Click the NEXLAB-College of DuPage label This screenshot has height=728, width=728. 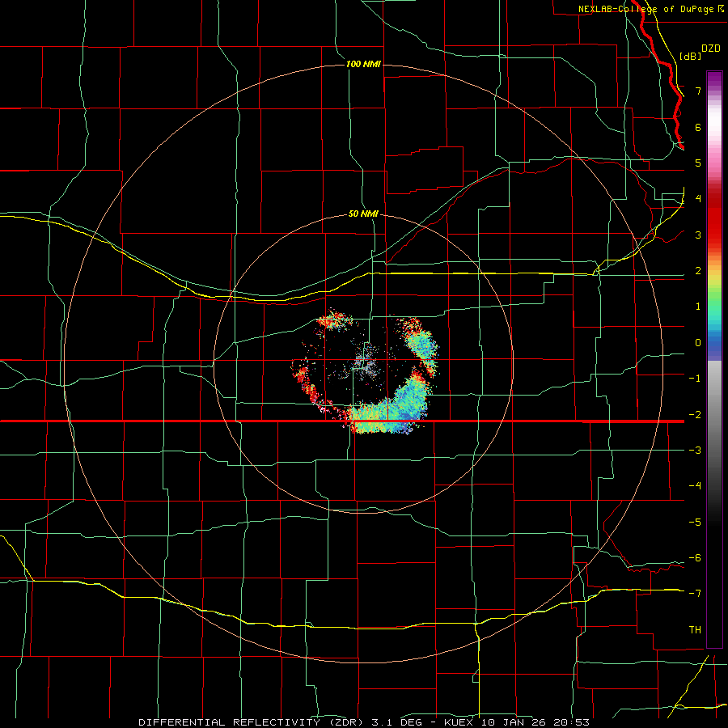coord(650,9)
